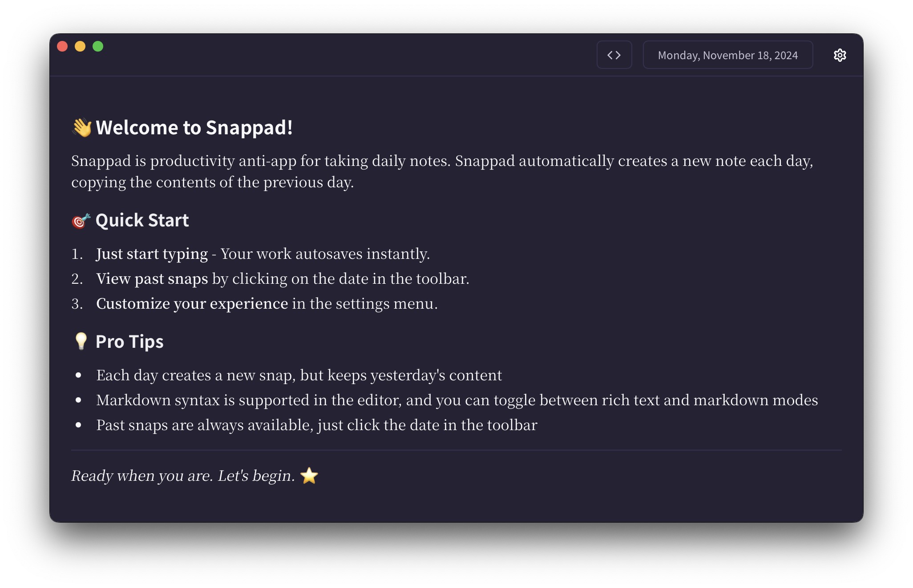Screen dimensions: 913x588
Task: Click the star emoji after "Let's begin"
Action: [310, 475]
